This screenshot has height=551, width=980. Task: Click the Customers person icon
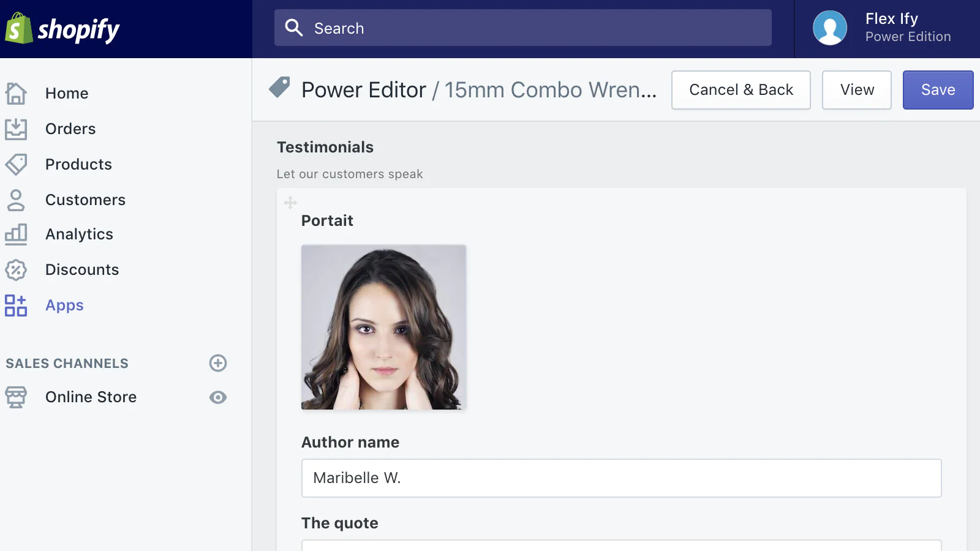[x=16, y=200]
